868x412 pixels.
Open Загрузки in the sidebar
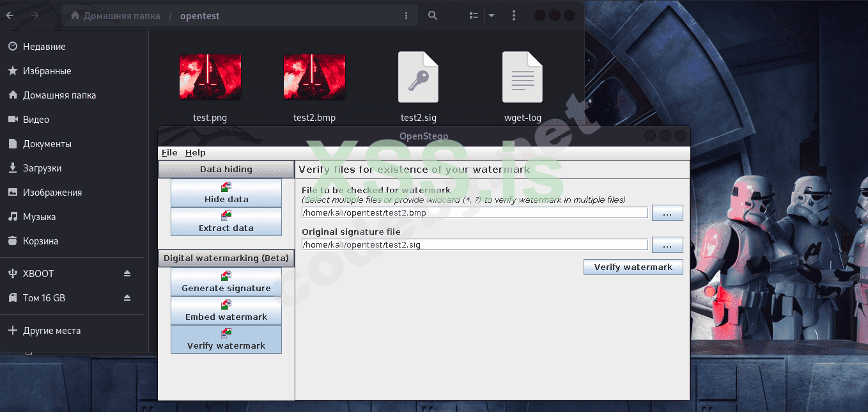click(x=74, y=168)
